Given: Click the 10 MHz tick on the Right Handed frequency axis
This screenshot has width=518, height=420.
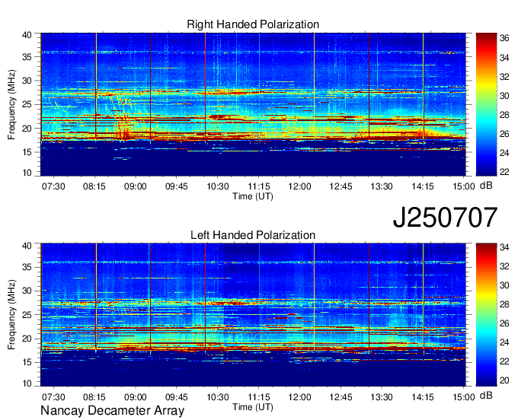Looking at the screenshot, I should 27,173.
